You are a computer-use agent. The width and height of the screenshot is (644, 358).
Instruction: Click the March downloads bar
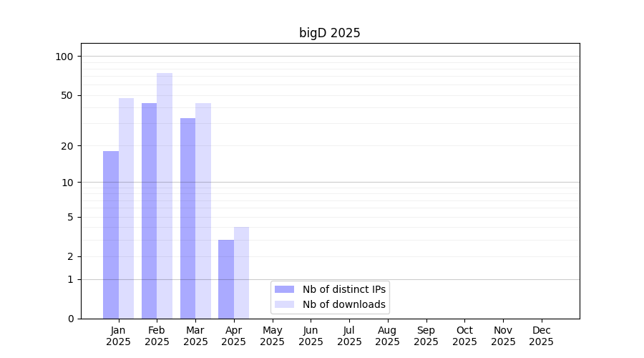tap(203, 211)
